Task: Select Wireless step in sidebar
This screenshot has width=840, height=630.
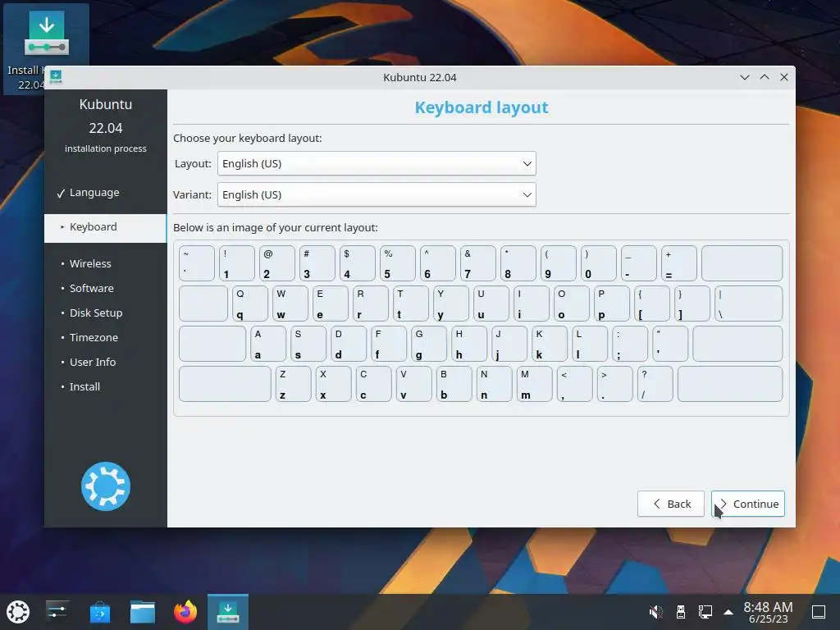Action: (x=90, y=263)
